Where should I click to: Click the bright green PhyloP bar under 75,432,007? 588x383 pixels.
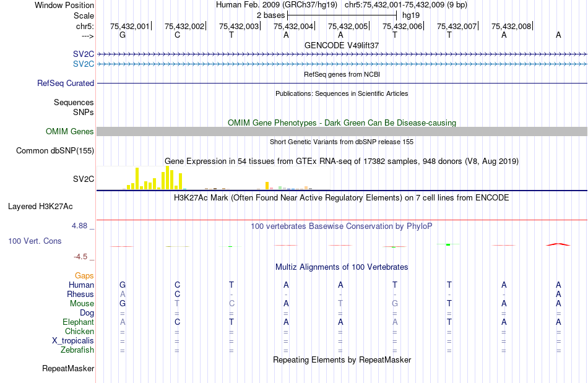(x=448, y=245)
